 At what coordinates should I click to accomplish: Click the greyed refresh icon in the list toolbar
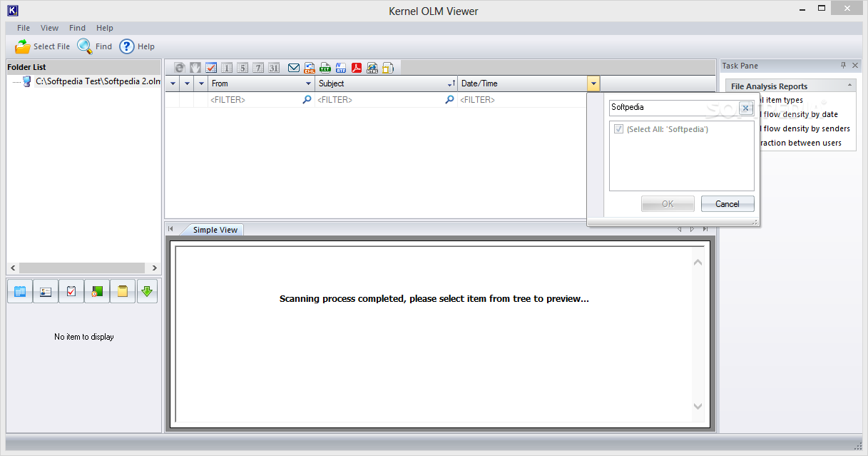tap(180, 68)
